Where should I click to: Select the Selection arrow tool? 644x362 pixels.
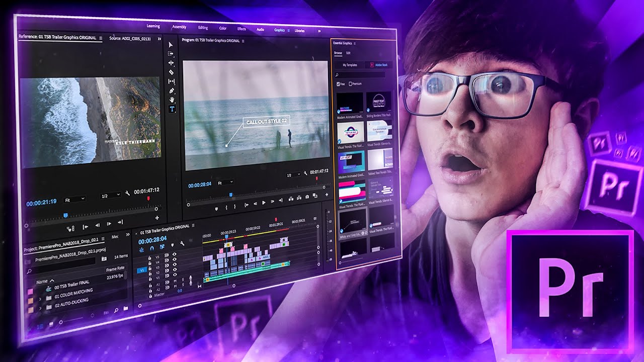(171, 45)
